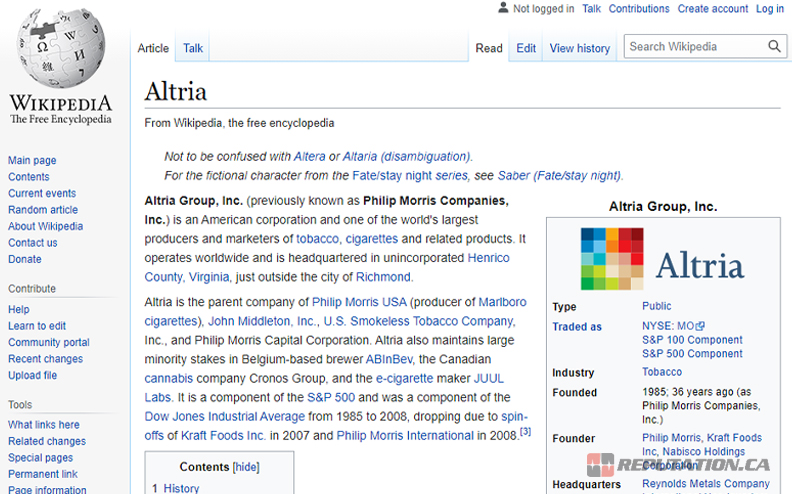The width and height of the screenshot is (792, 494).
Task: Open the Philip Morris USA link
Action: pyautogui.click(x=359, y=302)
